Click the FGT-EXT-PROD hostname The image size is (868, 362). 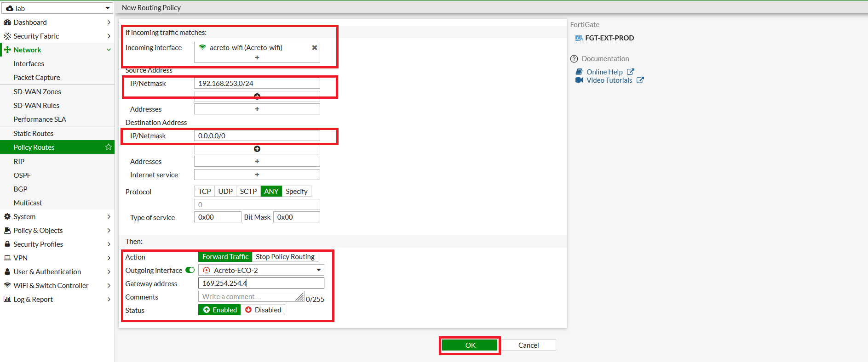tap(609, 38)
